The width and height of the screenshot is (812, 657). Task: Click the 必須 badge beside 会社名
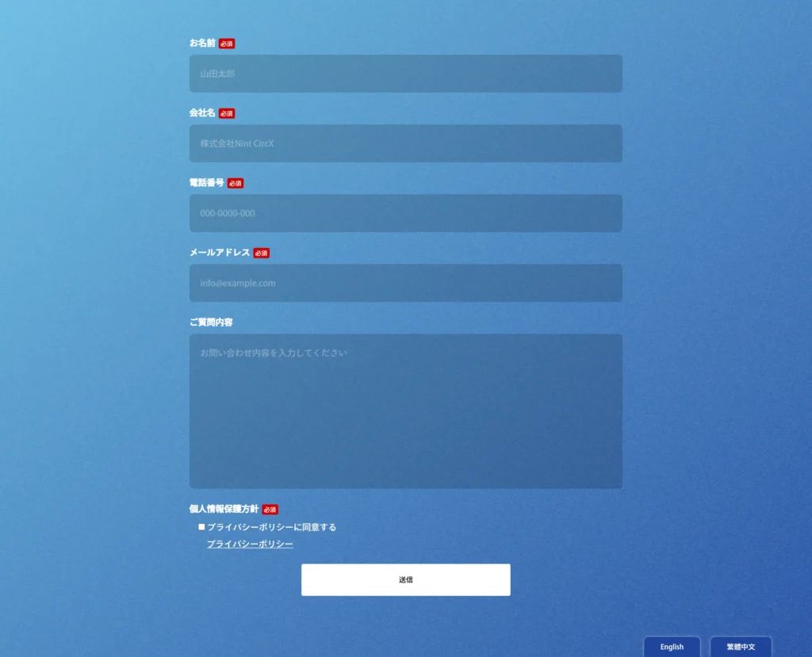click(227, 113)
